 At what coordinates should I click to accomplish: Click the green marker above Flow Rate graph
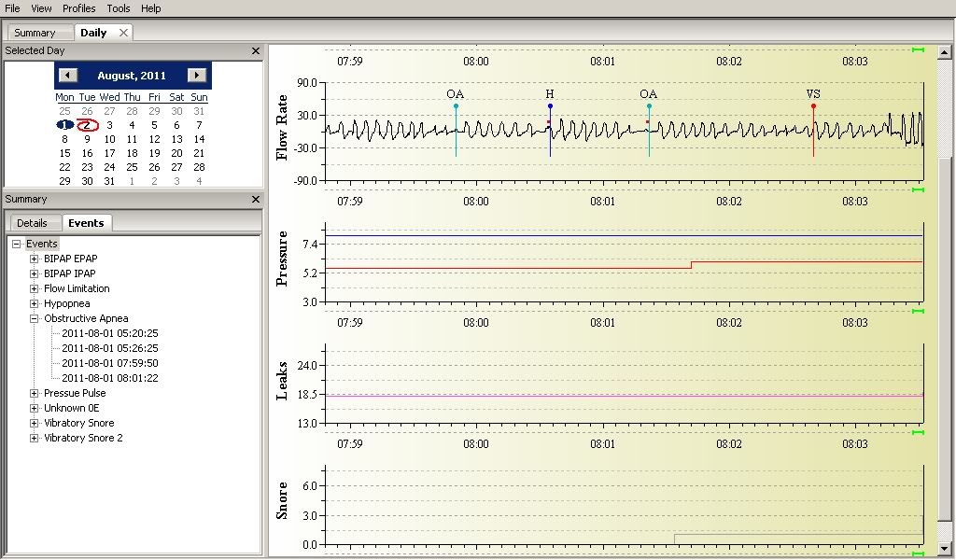[918, 50]
